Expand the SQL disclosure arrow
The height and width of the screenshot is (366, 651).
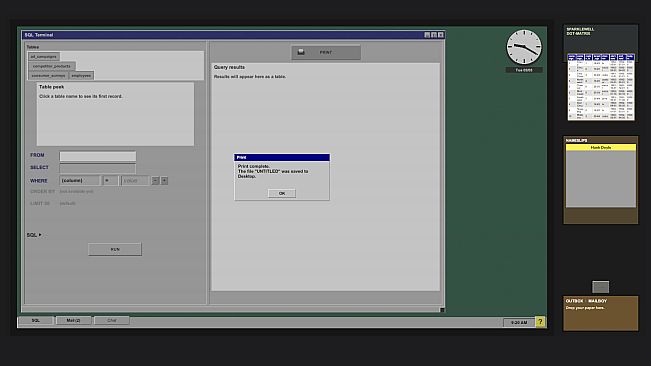pos(40,235)
